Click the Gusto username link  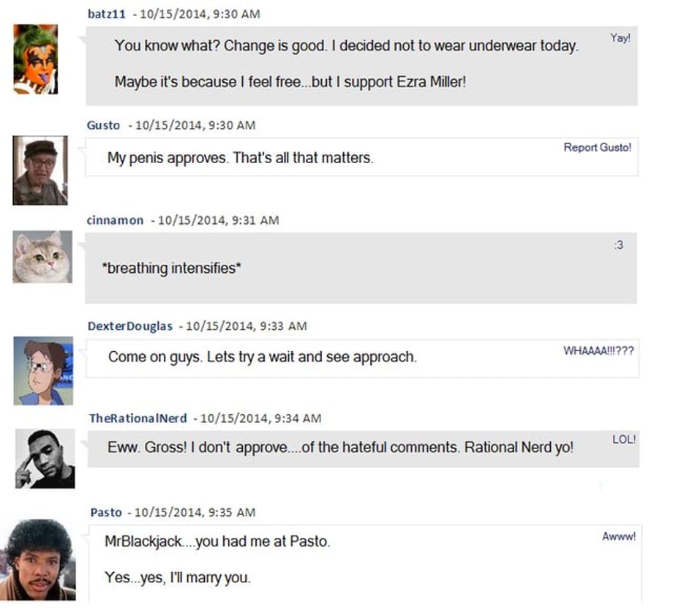click(x=103, y=125)
